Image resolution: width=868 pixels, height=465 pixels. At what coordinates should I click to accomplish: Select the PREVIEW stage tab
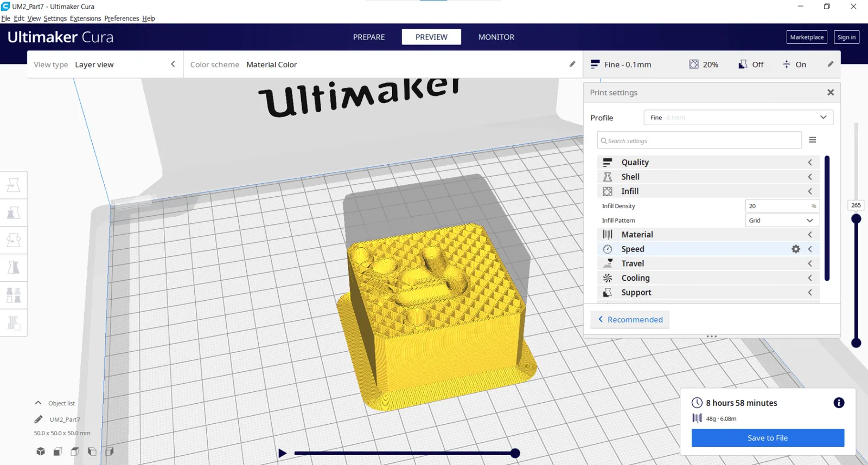click(x=431, y=37)
